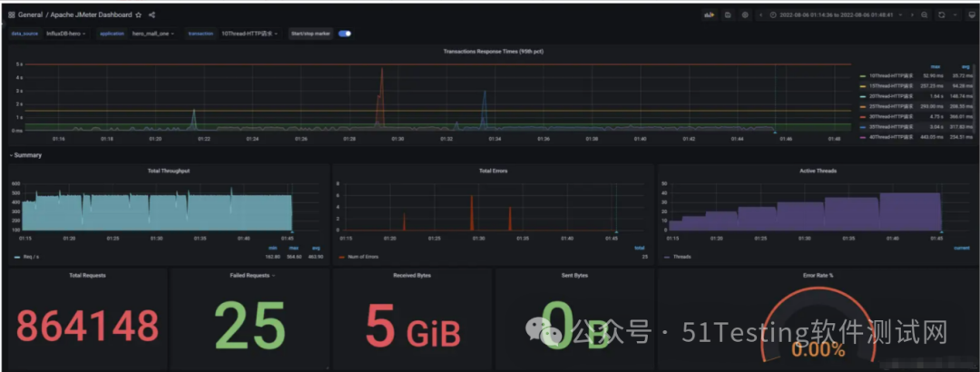Click the 25 Failed Requests value
The image size is (980, 372).
(x=250, y=326)
